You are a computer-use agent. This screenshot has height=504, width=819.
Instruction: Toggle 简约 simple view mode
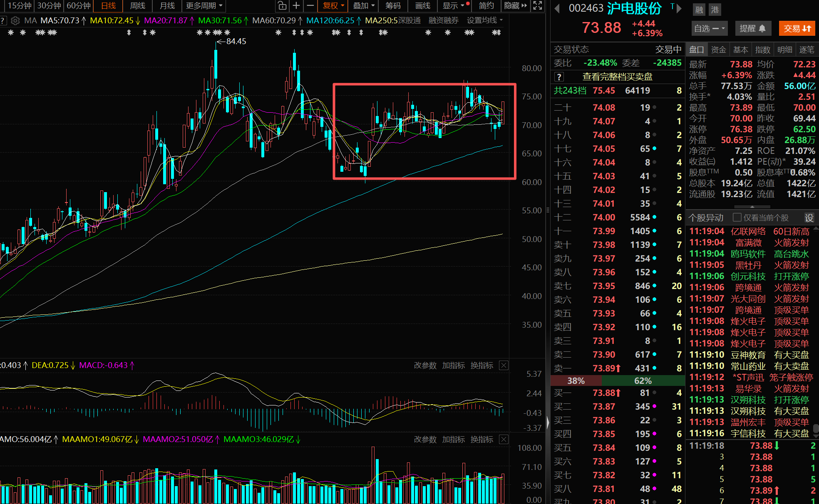[x=486, y=6]
